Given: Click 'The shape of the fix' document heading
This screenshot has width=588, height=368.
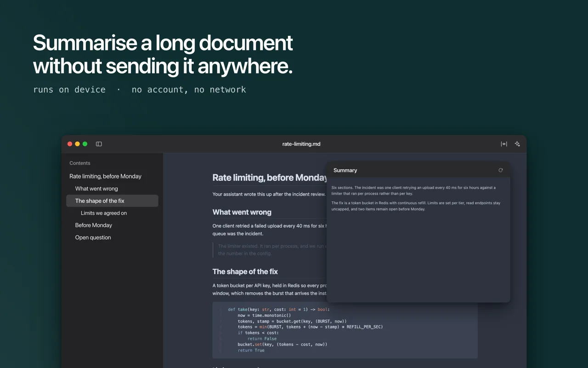Looking at the screenshot, I should tap(245, 271).
